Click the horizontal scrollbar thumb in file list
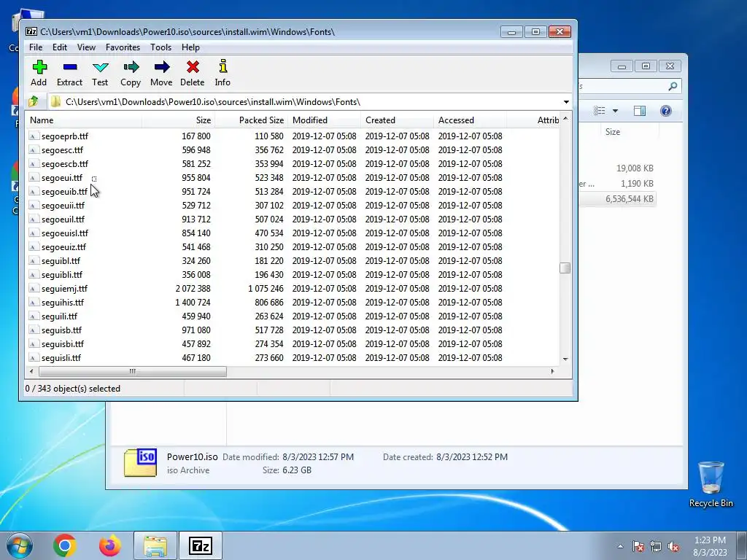 [x=133, y=371]
